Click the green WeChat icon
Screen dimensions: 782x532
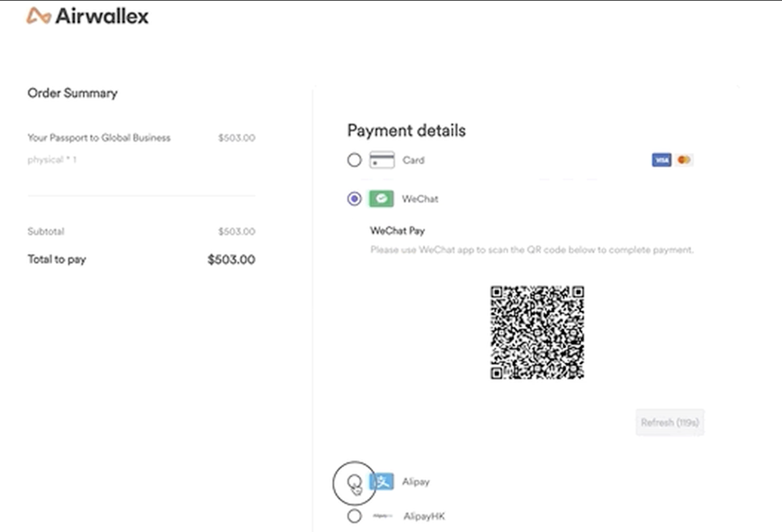(x=381, y=199)
